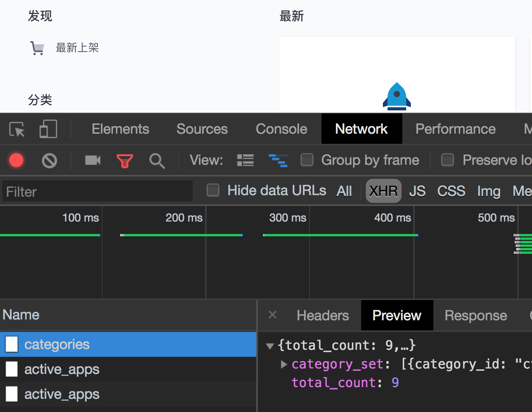Click the search magnifier in Network toolbar
Image resolution: width=532 pixels, height=412 pixels.
pyautogui.click(x=156, y=160)
